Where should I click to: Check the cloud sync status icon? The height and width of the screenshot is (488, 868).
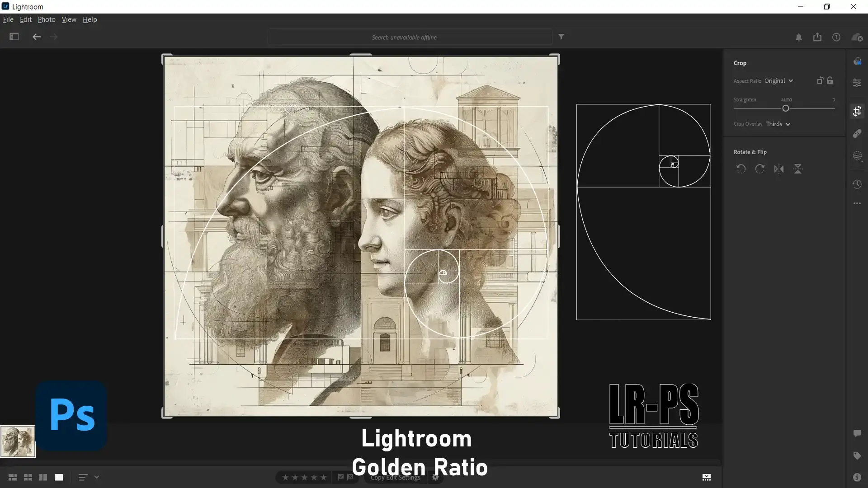tap(857, 37)
